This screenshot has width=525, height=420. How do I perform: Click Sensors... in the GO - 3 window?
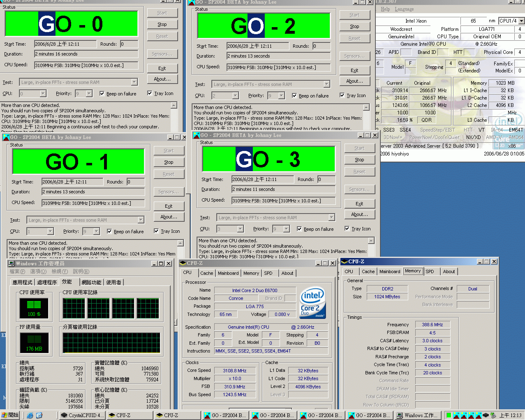(x=359, y=189)
